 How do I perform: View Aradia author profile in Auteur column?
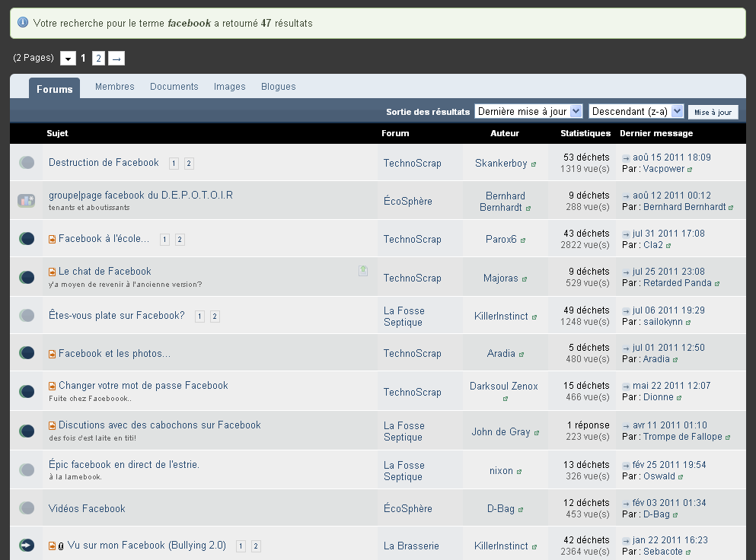(501, 353)
